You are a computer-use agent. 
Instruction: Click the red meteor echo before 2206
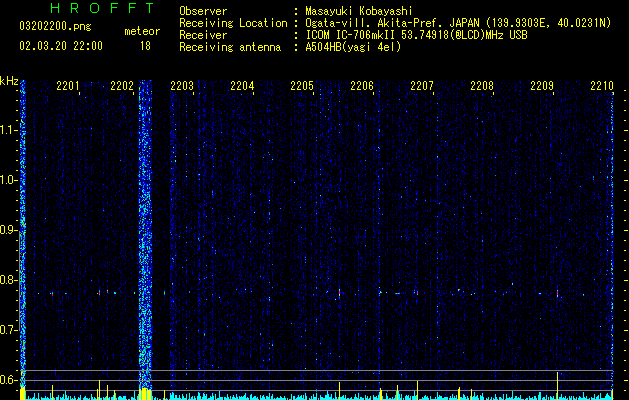tap(339, 293)
